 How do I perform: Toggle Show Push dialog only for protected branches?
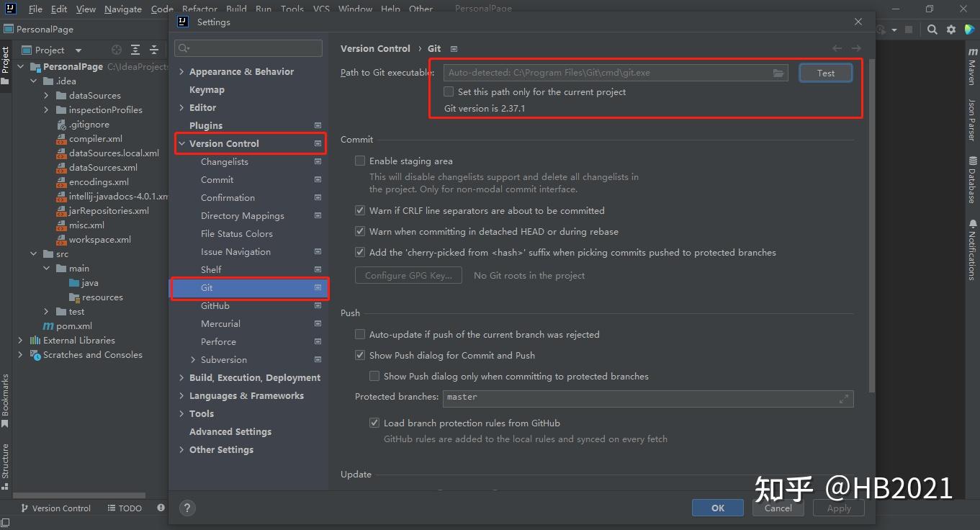click(374, 376)
